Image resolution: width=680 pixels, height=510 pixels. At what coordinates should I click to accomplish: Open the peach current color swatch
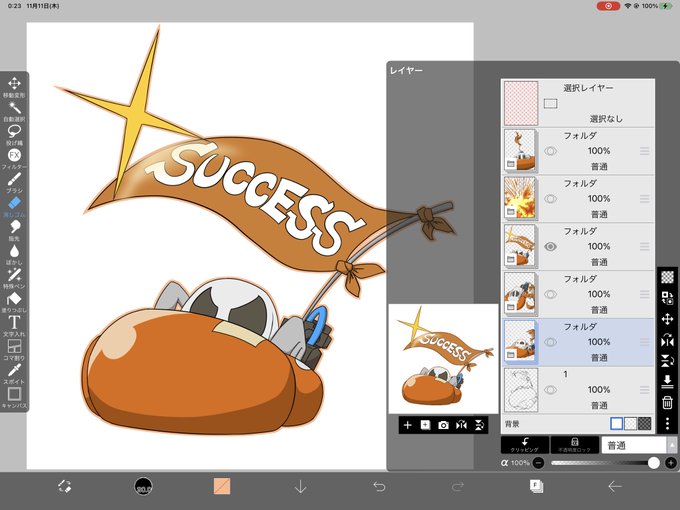pyautogui.click(x=222, y=486)
